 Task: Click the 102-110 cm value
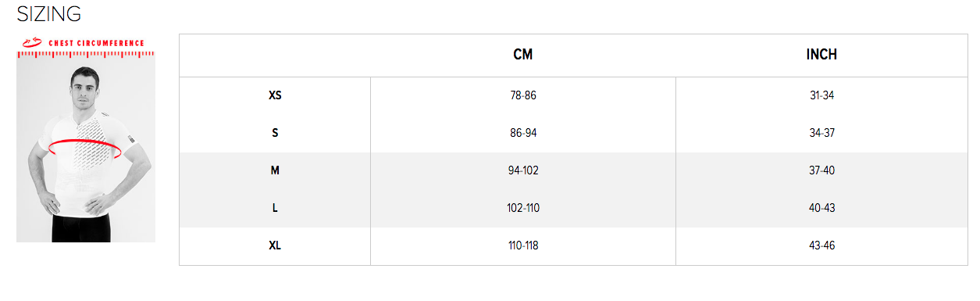[x=523, y=208]
